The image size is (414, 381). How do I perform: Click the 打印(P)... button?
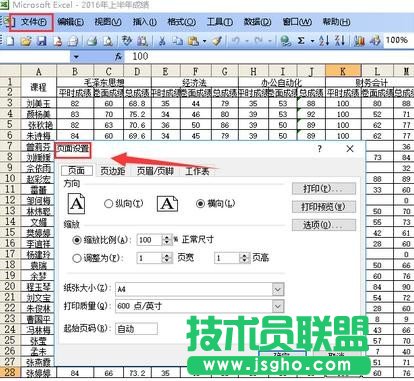(x=324, y=189)
